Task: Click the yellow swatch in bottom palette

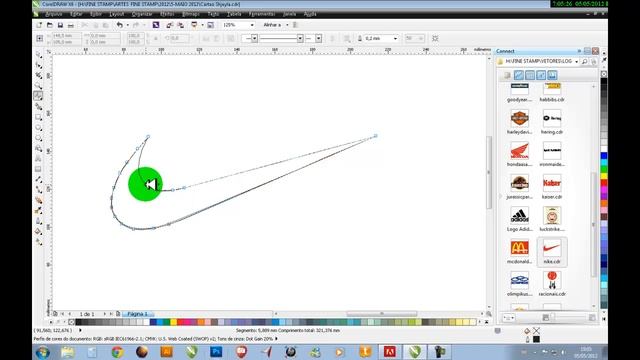Action: pyautogui.click(x=173, y=322)
